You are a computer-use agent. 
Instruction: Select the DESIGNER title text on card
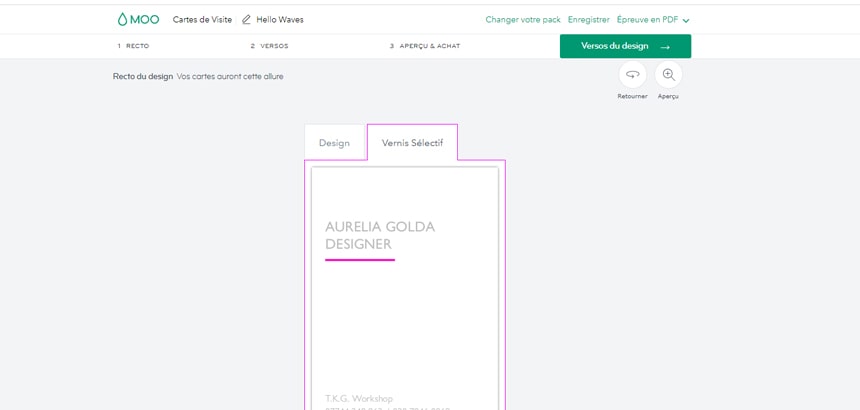pyautogui.click(x=359, y=244)
